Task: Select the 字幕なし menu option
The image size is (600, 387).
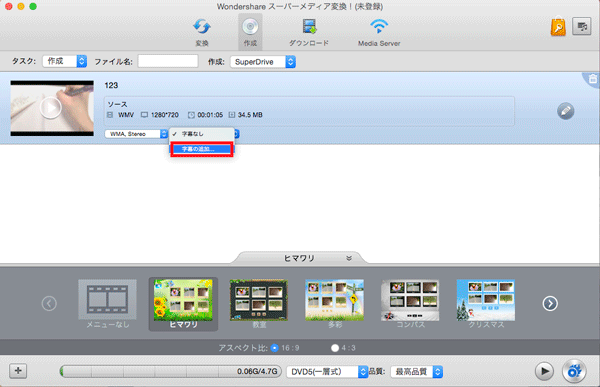Action: [x=202, y=134]
